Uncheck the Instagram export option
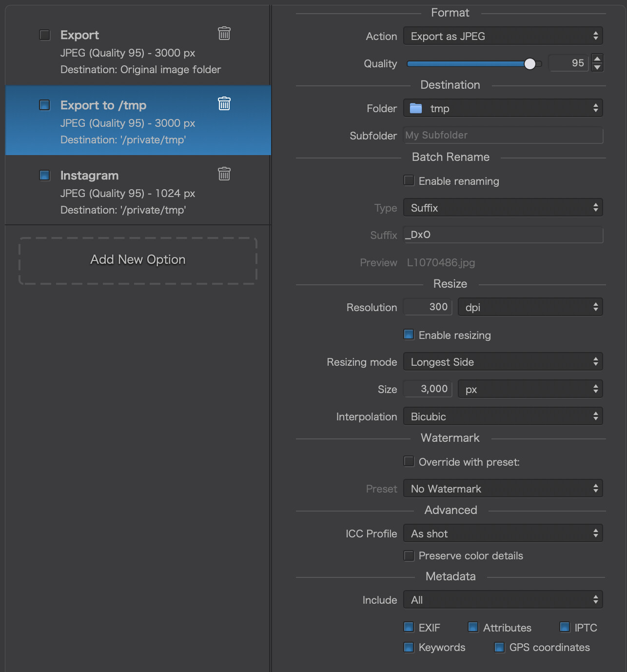The image size is (627, 672). (44, 175)
